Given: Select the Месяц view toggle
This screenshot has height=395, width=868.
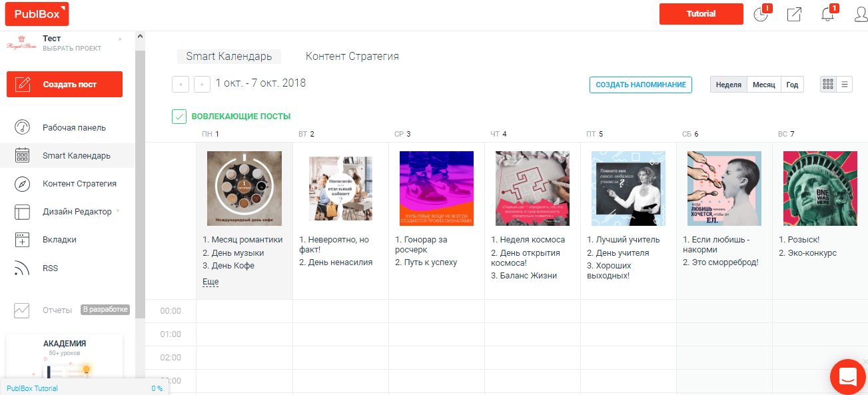Looking at the screenshot, I should tap(764, 85).
